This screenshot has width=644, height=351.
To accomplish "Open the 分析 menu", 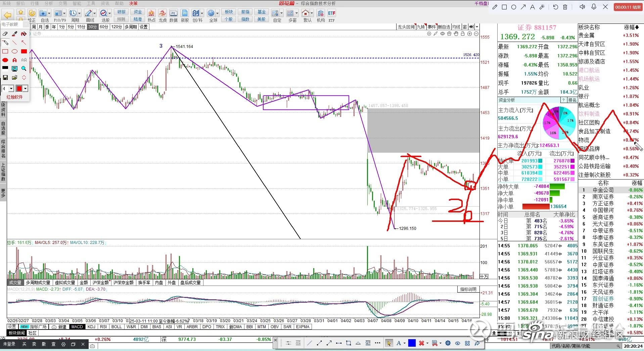I will pos(49,3).
